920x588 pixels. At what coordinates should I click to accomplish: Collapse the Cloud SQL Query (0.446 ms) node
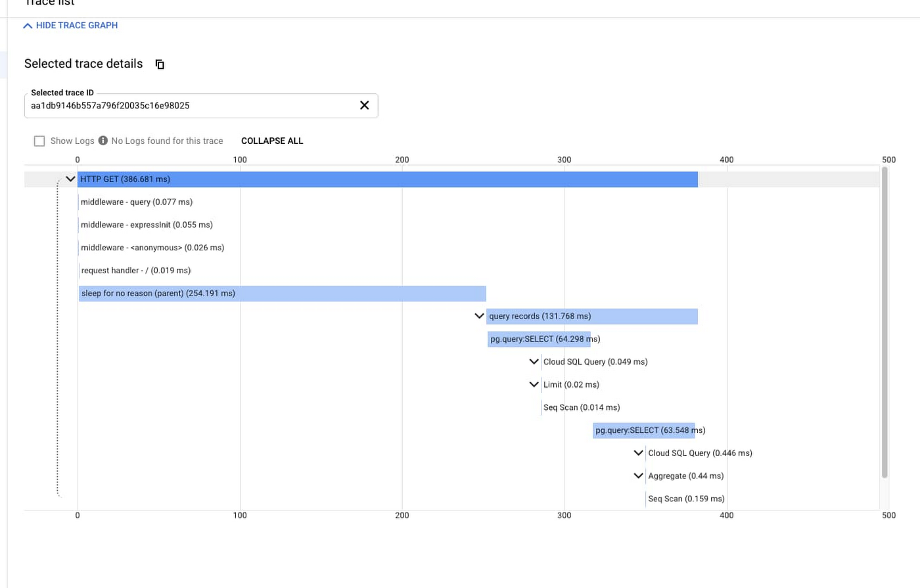click(x=637, y=453)
